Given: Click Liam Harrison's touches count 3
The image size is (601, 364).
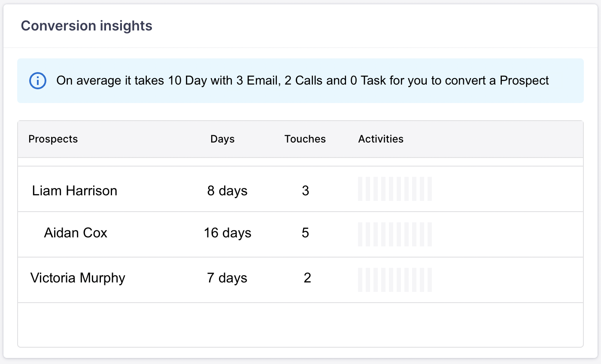Looking at the screenshot, I should click(305, 191).
